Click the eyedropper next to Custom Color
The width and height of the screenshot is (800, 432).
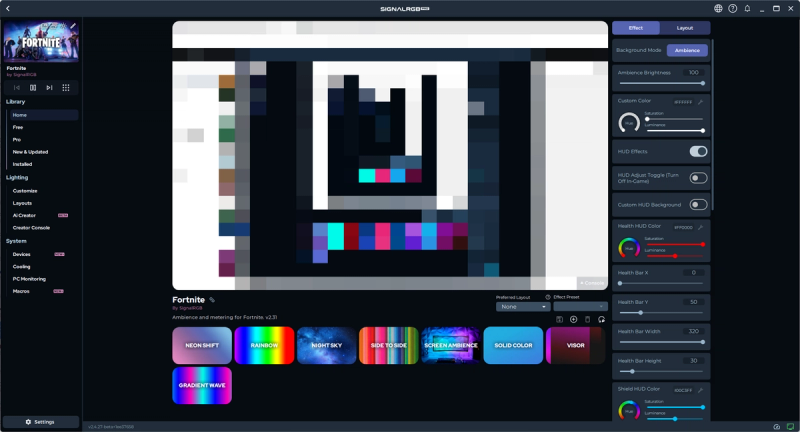[x=700, y=102]
